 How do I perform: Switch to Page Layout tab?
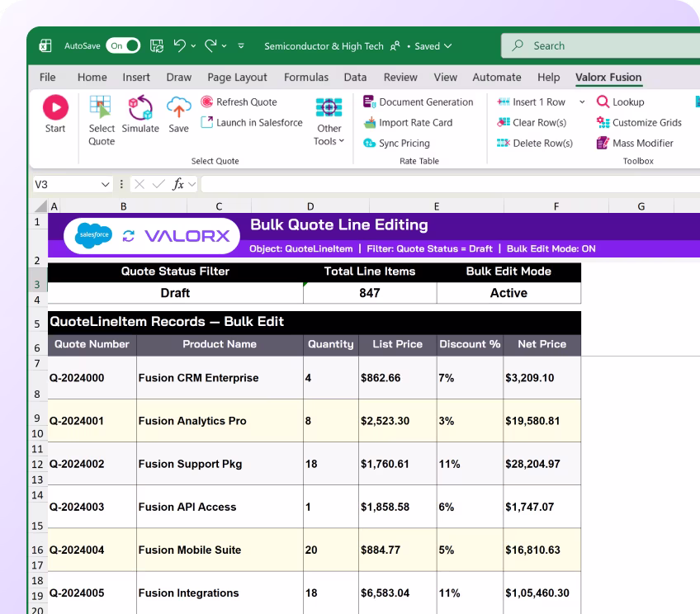[x=237, y=78]
